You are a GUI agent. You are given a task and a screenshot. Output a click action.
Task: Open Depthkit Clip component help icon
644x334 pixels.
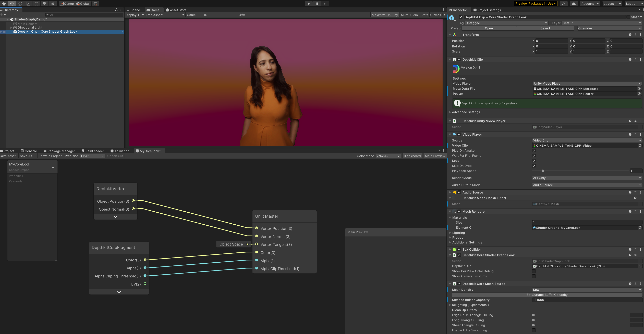630,59
